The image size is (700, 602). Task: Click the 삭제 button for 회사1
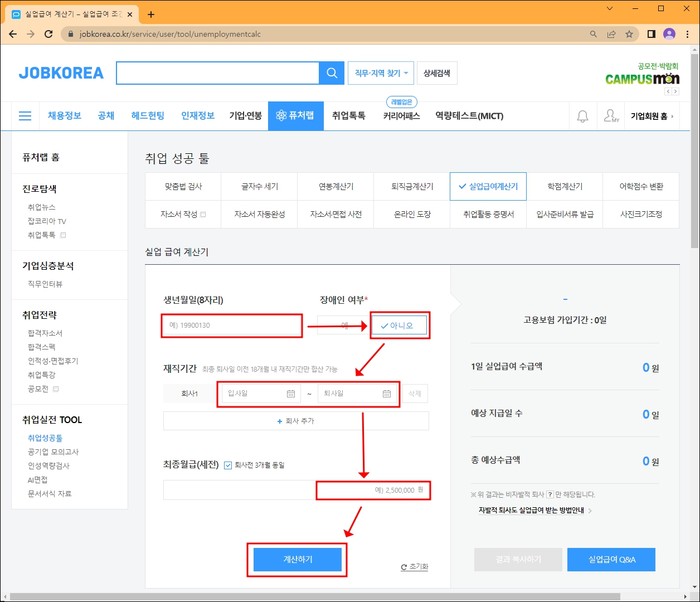pyautogui.click(x=415, y=394)
